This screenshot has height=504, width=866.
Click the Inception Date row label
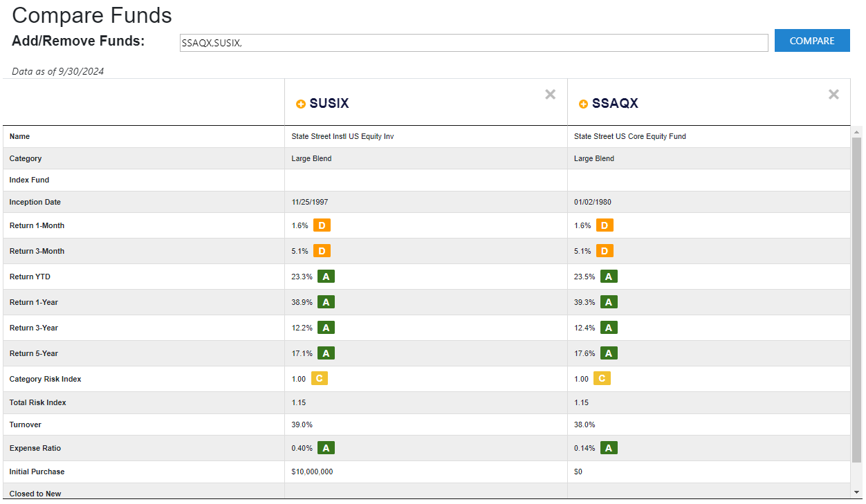coord(35,203)
